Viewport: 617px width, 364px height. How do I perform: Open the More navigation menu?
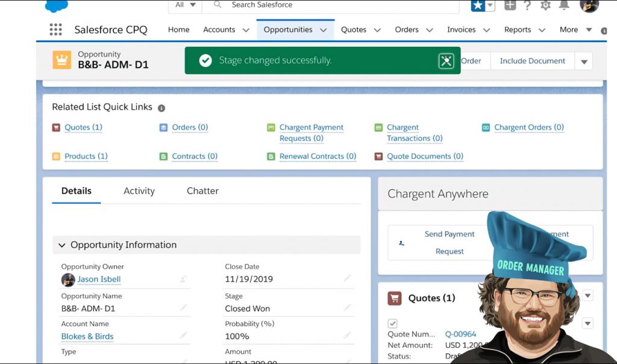[x=575, y=30]
